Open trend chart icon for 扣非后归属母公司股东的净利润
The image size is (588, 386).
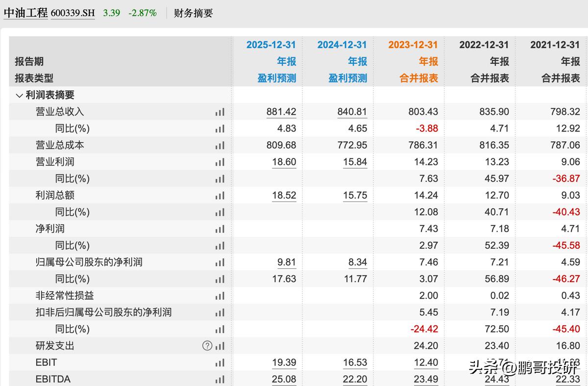click(x=220, y=312)
